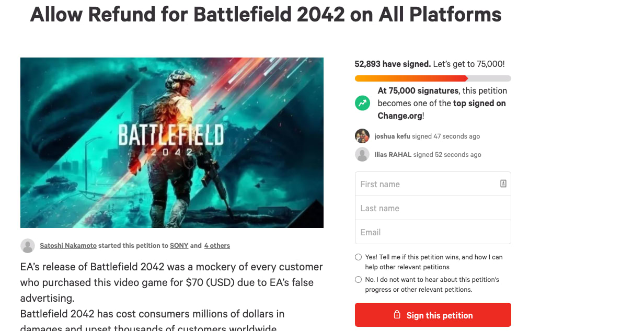Click into the Email input field
Image resolution: width=644 pixels, height=331 pixels.
pyautogui.click(x=432, y=232)
